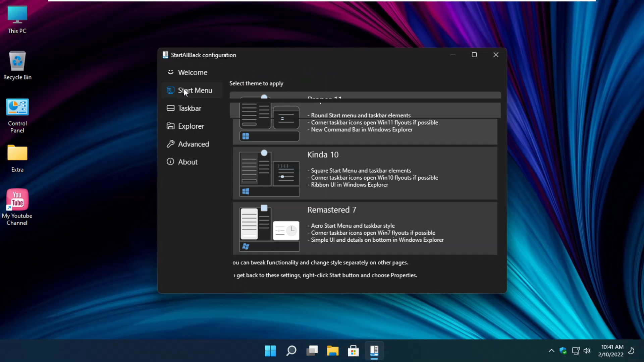Click the 'Select theme to apply' heading
This screenshot has width=644, height=362.
coord(256,83)
